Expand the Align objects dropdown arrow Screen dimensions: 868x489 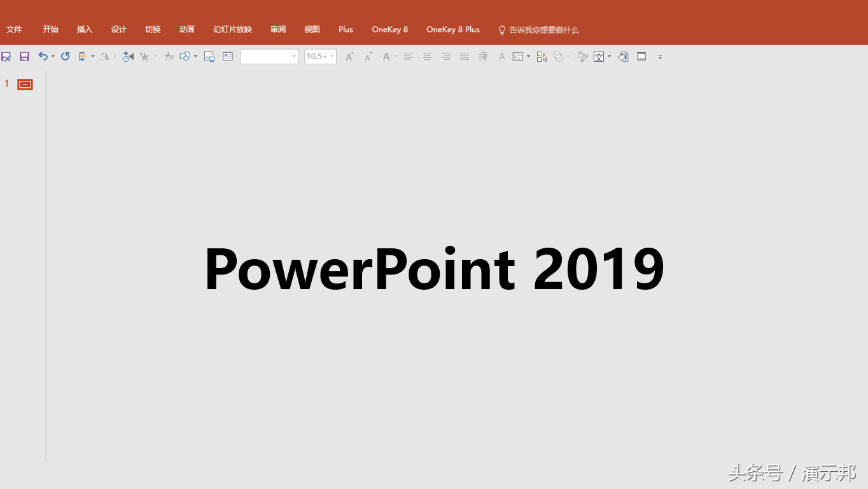tap(93, 57)
